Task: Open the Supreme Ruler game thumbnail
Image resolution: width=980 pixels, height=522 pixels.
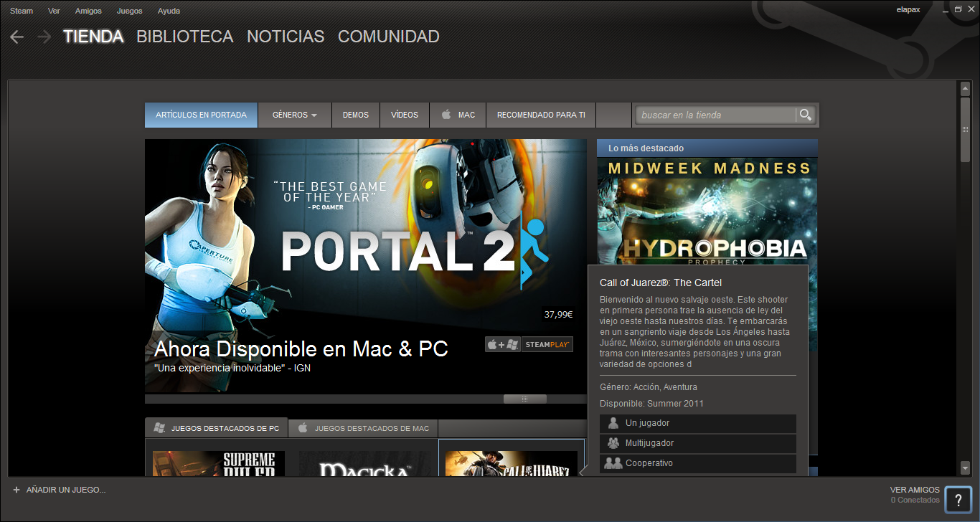Action: 219,463
